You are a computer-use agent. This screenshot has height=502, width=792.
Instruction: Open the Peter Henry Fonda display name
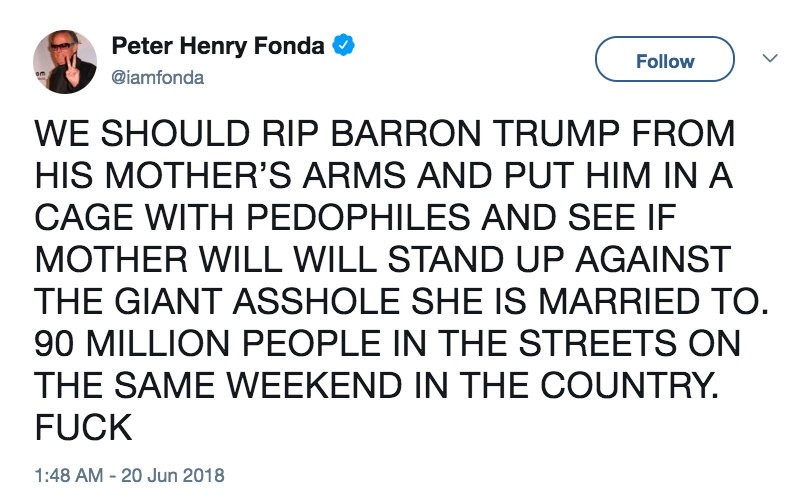[220, 45]
